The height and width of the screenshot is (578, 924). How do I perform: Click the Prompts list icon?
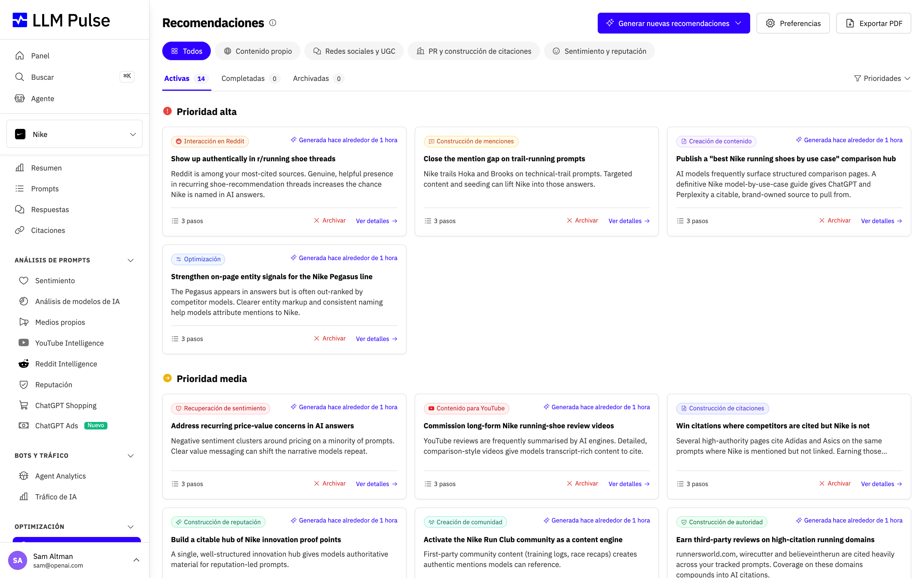click(x=19, y=188)
